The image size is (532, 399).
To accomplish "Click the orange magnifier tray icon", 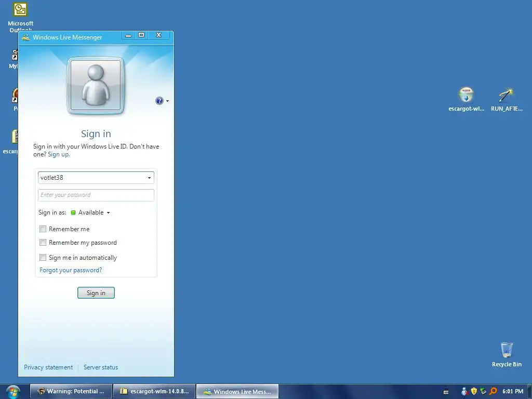I will point(493,391).
